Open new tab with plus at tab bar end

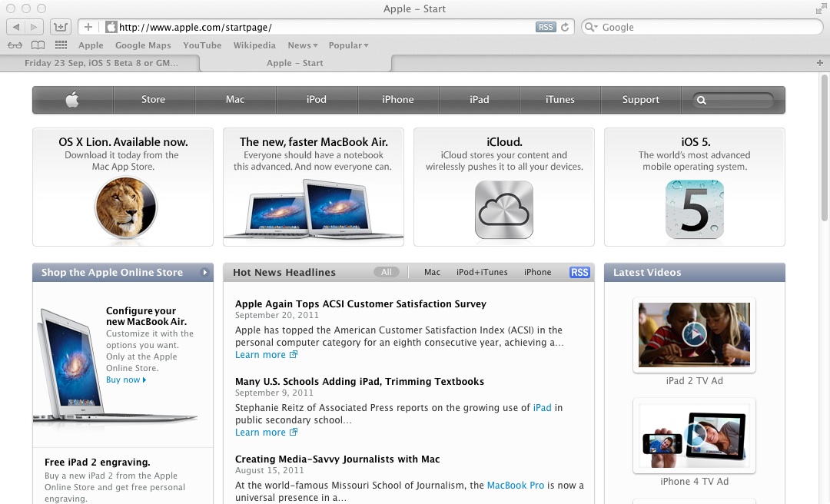pyautogui.click(x=820, y=63)
